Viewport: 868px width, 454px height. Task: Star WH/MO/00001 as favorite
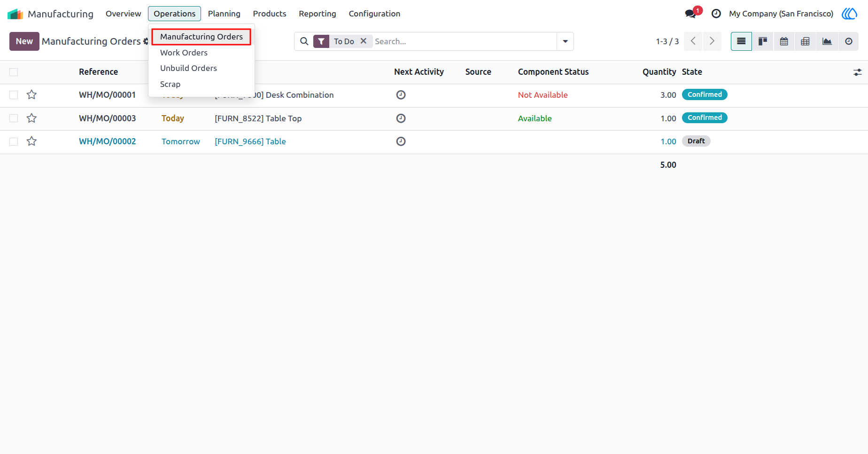point(31,95)
